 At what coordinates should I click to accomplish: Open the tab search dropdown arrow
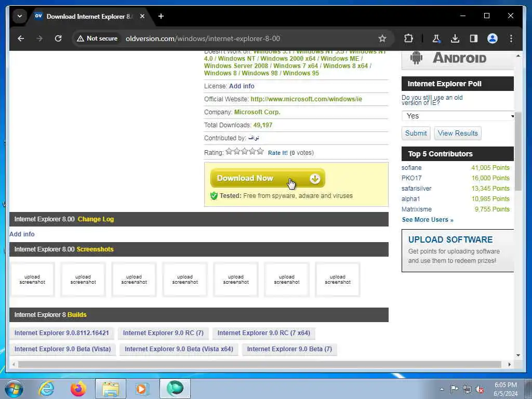coord(20,16)
